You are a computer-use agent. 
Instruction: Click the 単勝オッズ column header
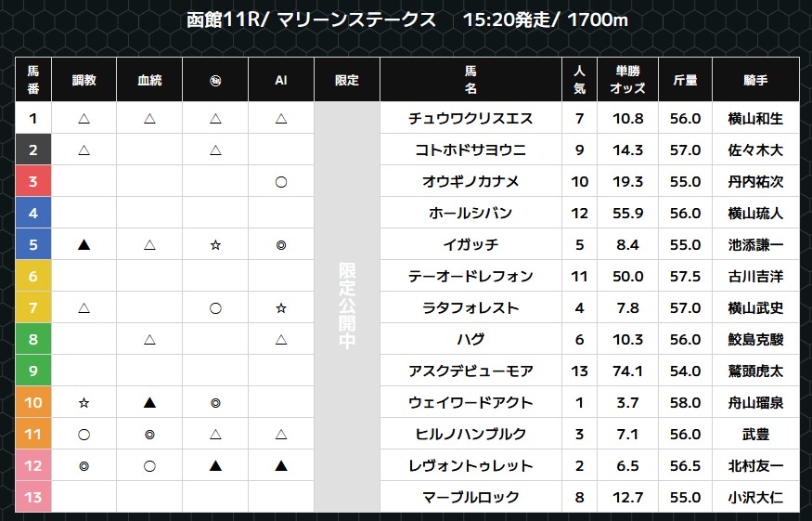point(627,80)
